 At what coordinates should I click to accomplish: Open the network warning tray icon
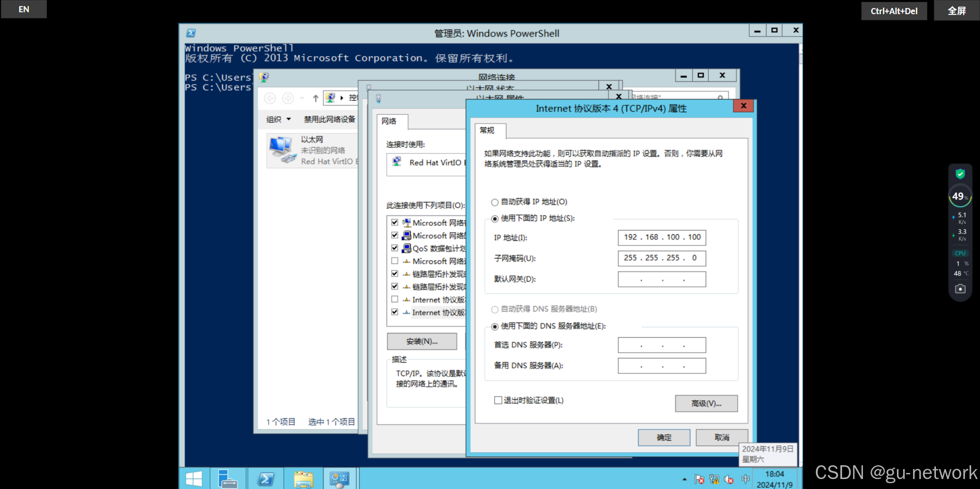[x=714, y=480]
